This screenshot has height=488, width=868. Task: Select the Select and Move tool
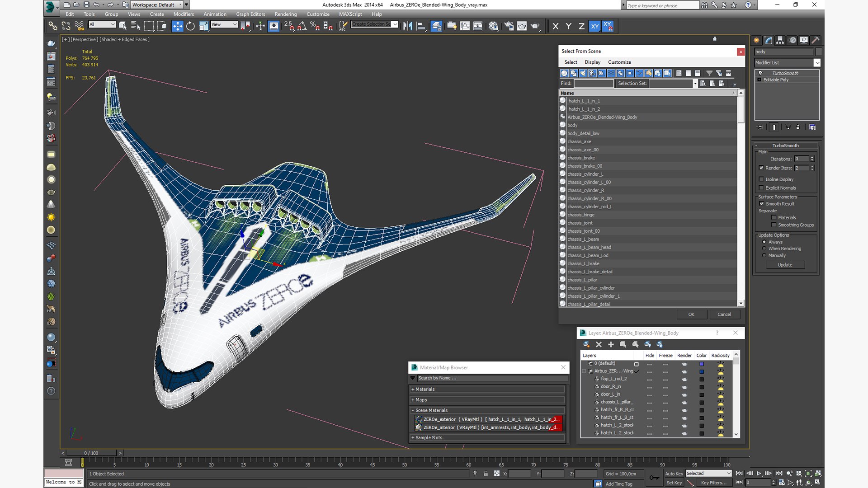tap(177, 26)
